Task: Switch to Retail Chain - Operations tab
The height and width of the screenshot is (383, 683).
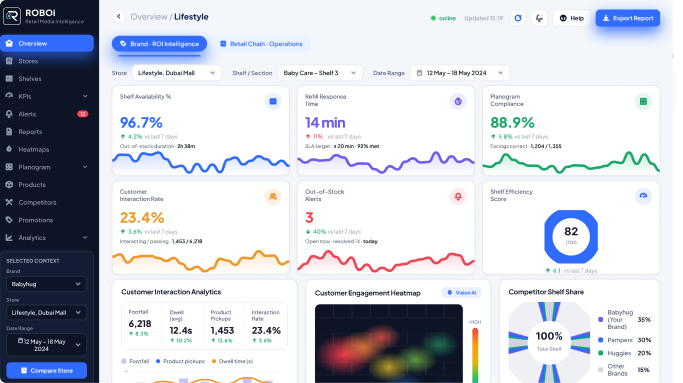Action: [x=261, y=44]
